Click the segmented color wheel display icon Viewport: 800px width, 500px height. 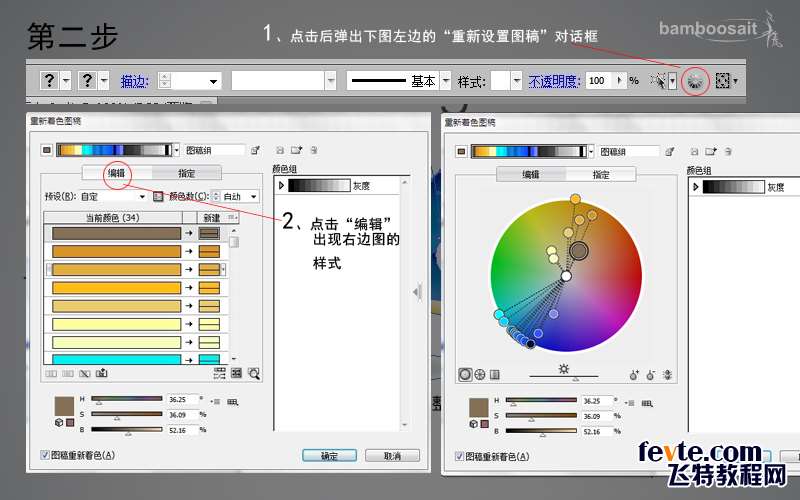coord(480,374)
